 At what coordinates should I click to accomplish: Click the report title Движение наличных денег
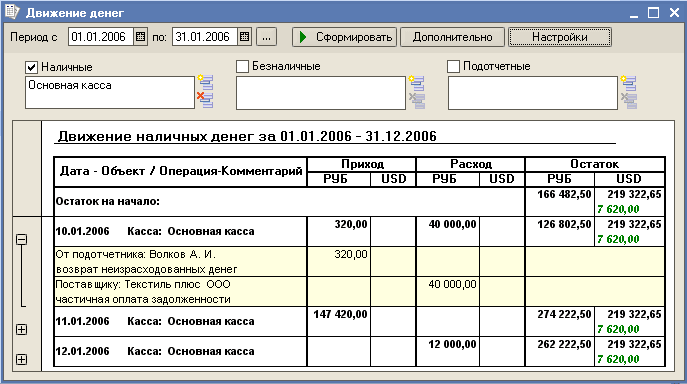pyautogui.click(x=248, y=136)
